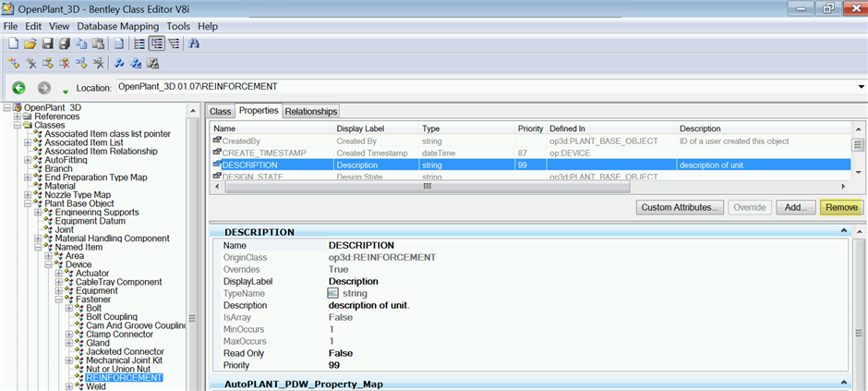Viewport: 868px width, 391px height.
Task: Copy the selected item
Action: tap(81, 43)
